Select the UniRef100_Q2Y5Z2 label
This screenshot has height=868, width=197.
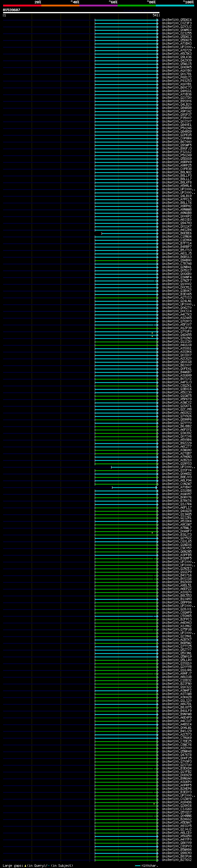click(x=176, y=538)
